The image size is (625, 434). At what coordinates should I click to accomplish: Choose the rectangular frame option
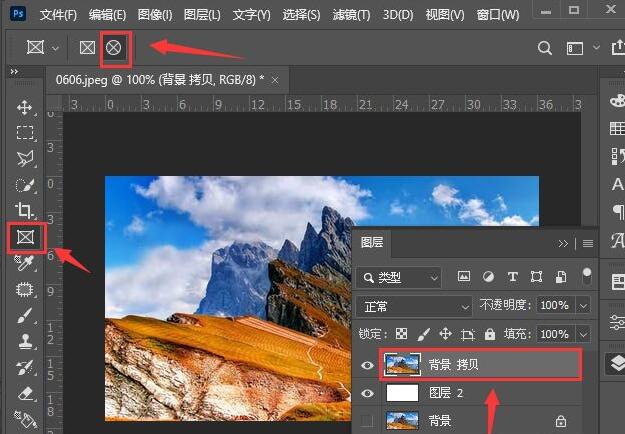click(x=87, y=48)
